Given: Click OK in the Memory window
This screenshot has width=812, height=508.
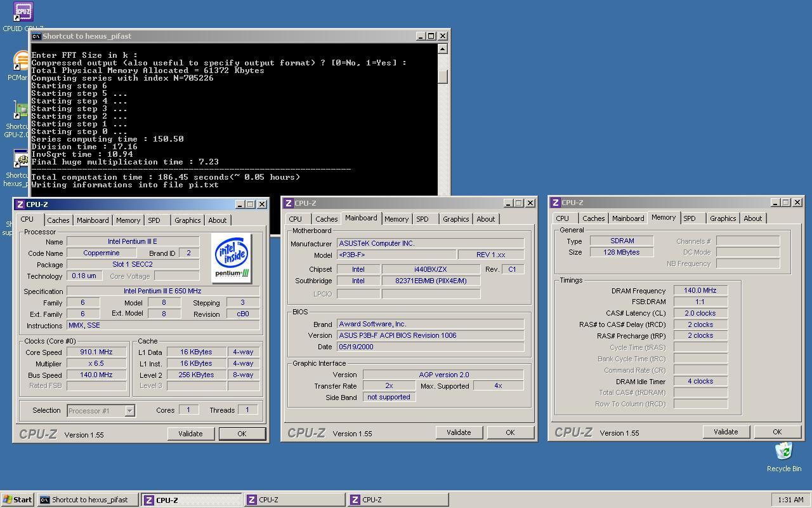Looking at the screenshot, I should tap(777, 432).
